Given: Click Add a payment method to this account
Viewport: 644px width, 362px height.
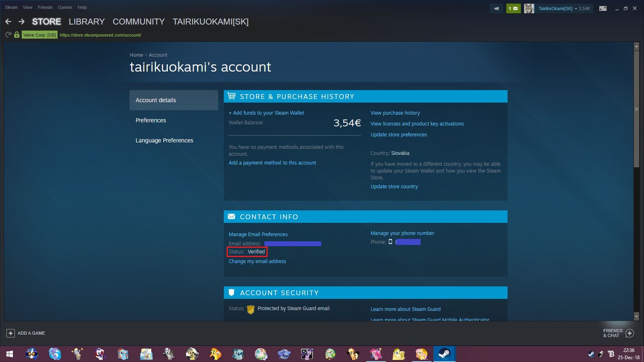Looking at the screenshot, I should [x=272, y=163].
